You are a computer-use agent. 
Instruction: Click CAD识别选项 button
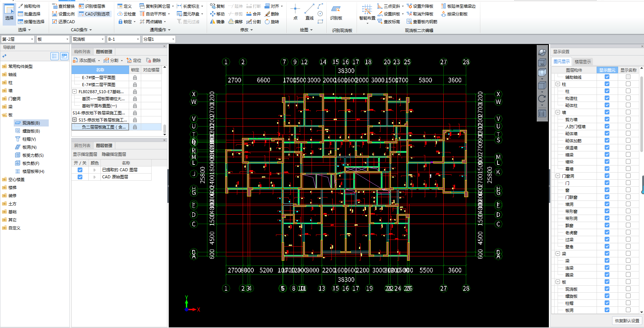94,14
